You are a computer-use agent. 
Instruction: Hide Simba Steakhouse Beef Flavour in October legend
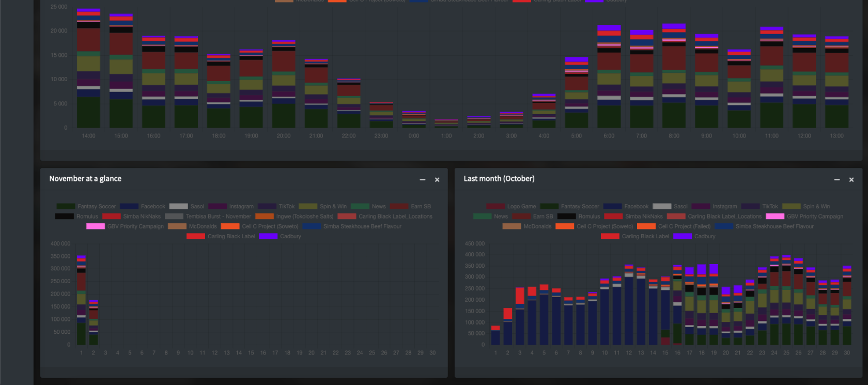pyautogui.click(x=764, y=226)
